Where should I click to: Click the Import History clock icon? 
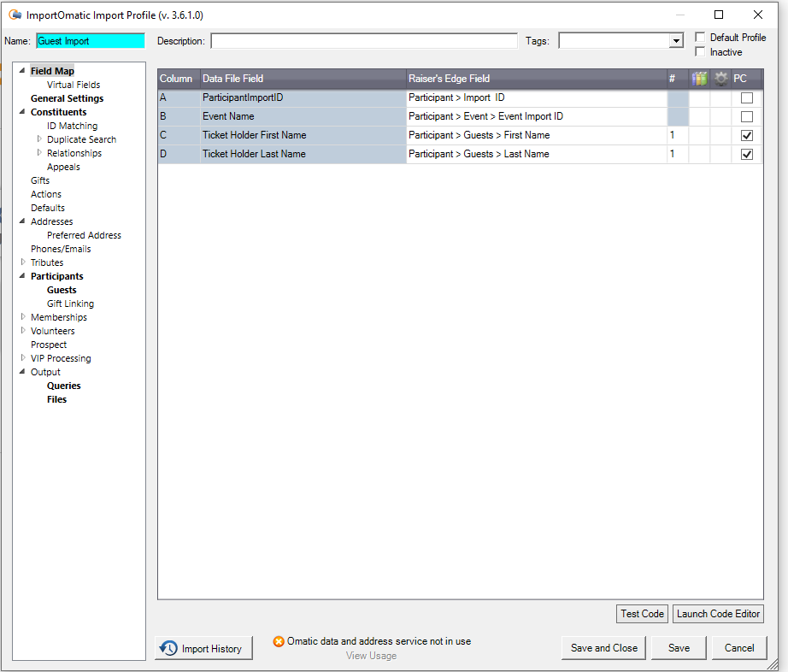coord(168,647)
